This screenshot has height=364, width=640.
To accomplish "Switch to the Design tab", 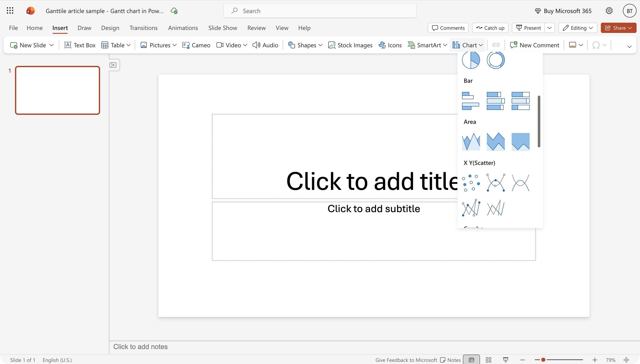I will click(x=110, y=28).
